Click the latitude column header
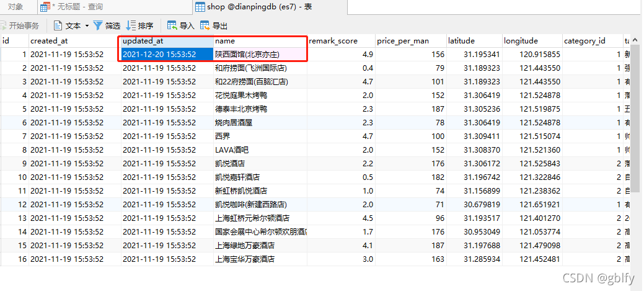The image size is (644, 291). [474, 41]
